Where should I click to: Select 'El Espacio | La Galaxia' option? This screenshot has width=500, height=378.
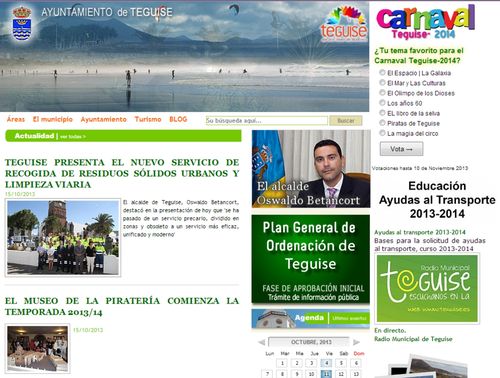382,72
